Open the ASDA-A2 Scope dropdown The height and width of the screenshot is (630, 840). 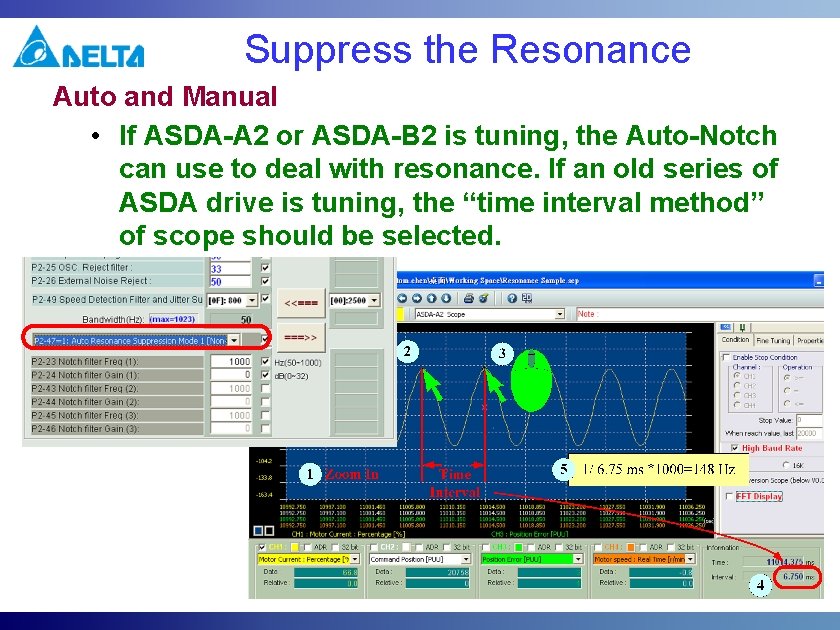coord(560,314)
